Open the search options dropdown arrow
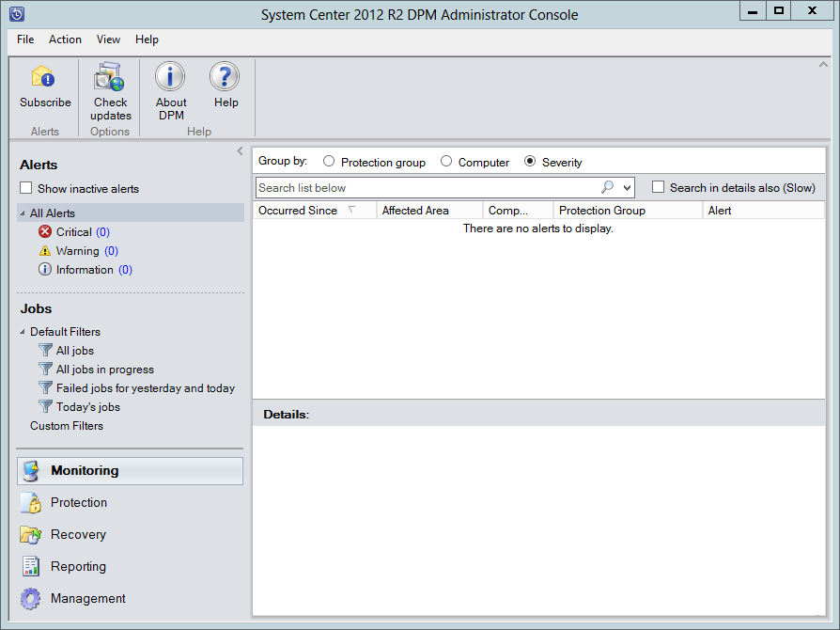The height and width of the screenshot is (630, 840). pyautogui.click(x=627, y=188)
